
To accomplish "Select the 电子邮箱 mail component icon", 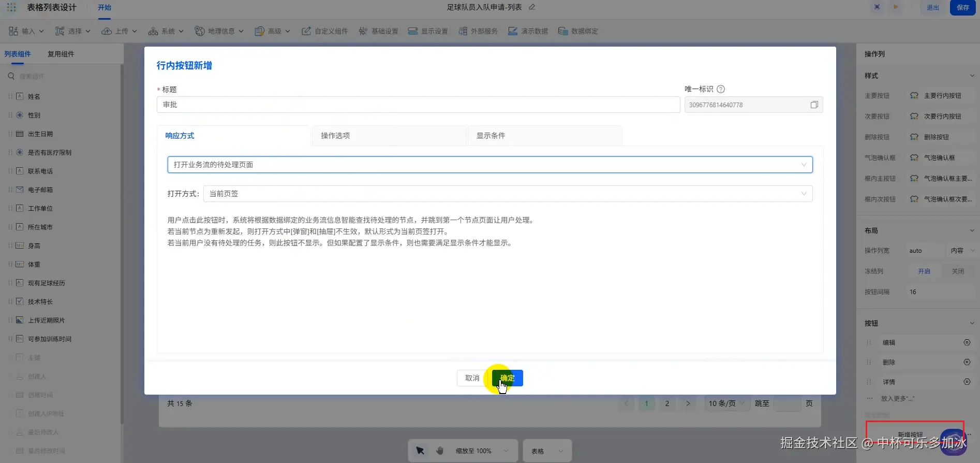I will [x=20, y=190].
